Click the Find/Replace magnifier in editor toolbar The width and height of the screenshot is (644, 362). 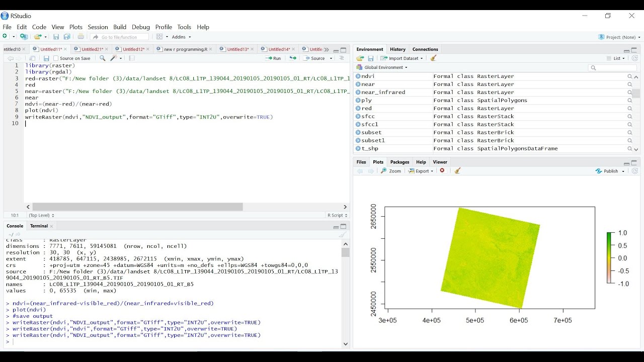coord(103,58)
